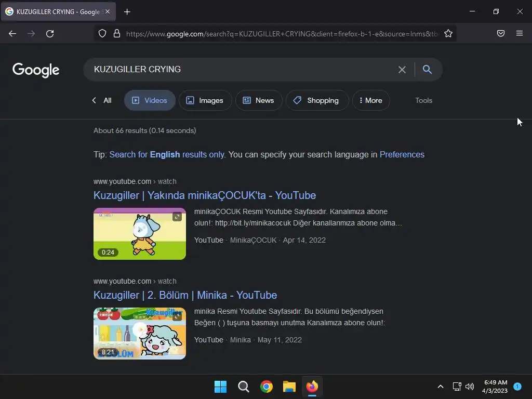Bookmark this page with the star
The image size is (532, 399).
point(448,33)
